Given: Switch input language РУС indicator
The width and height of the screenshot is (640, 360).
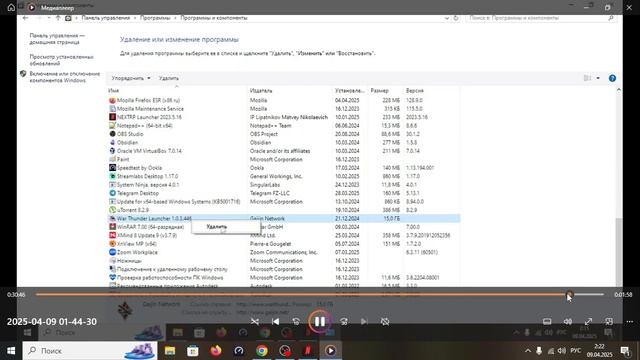Looking at the screenshot, I should (x=576, y=351).
